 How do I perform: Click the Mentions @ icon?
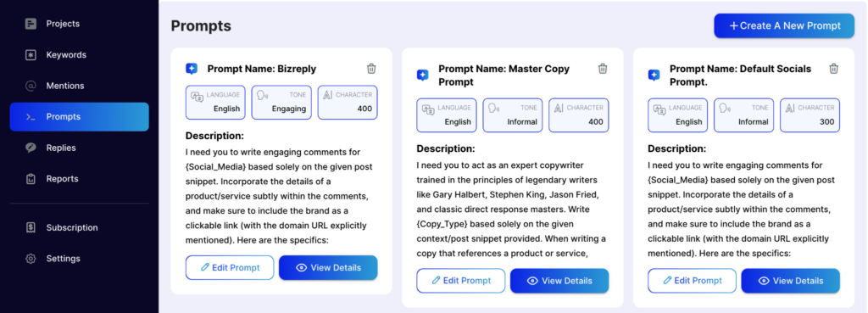tap(31, 86)
